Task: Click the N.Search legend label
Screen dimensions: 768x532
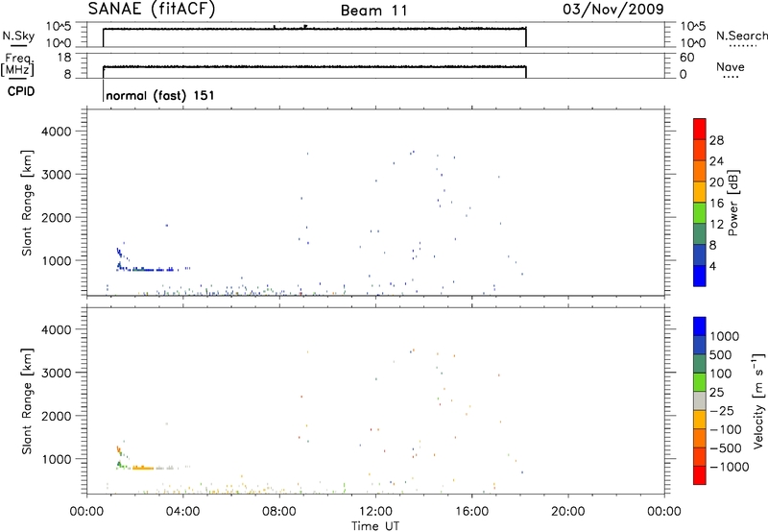Action: (x=741, y=36)
